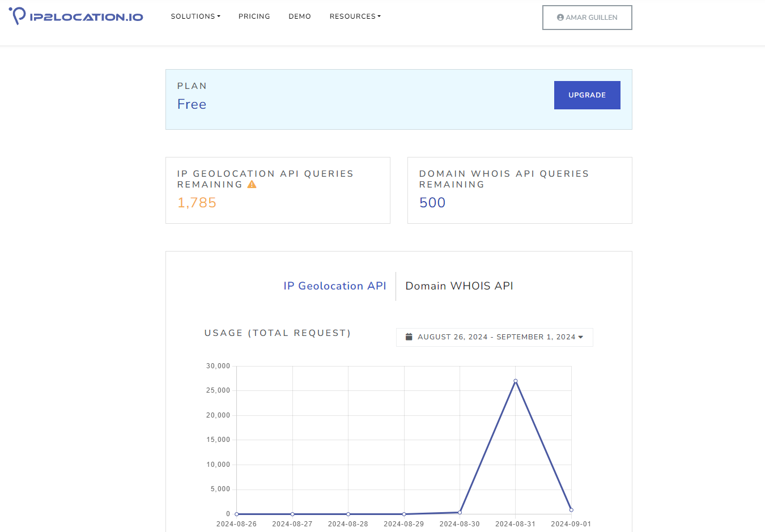Click the IP2Location.io logo
The image size is (765, 532).
(x=76, y=16)
